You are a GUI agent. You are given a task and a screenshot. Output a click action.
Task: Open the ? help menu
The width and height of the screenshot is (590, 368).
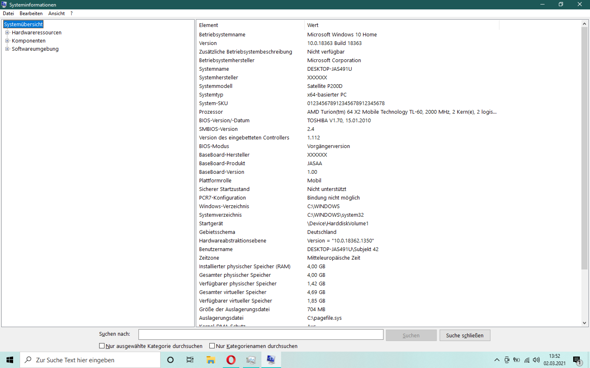point(71,13)
